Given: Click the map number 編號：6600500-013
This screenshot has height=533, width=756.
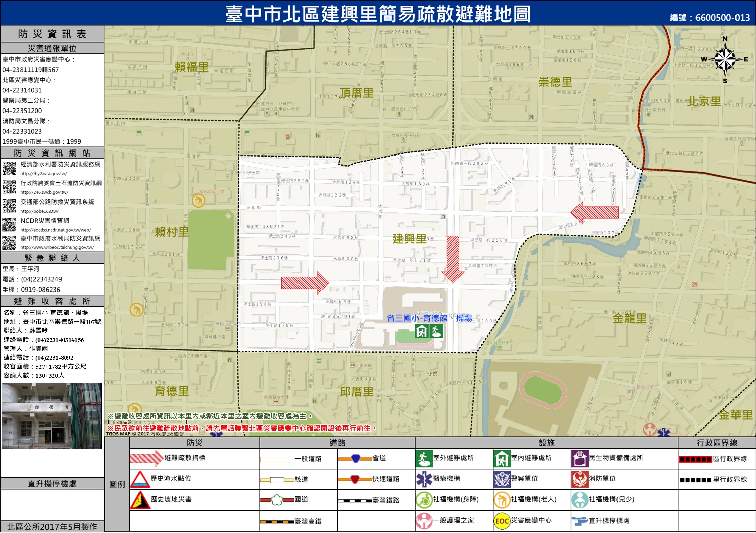Looking at the screenshot, I should tap(710, 18).
